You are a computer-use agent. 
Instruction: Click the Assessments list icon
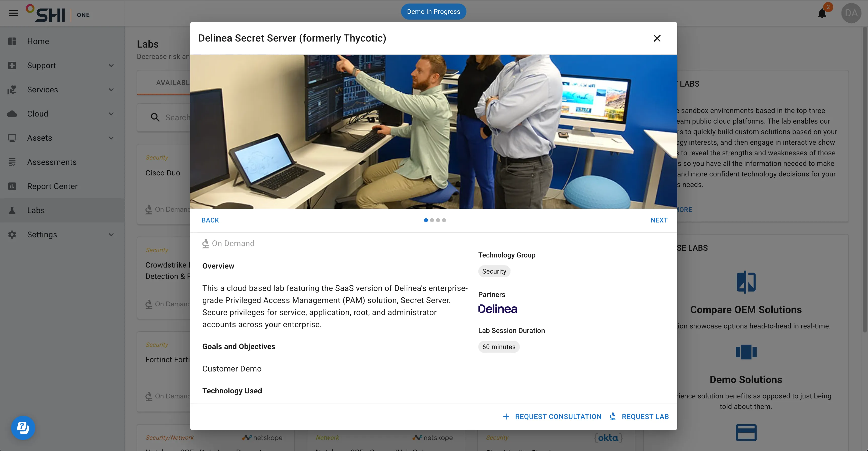pyautogui.click(x=12, y=162)
